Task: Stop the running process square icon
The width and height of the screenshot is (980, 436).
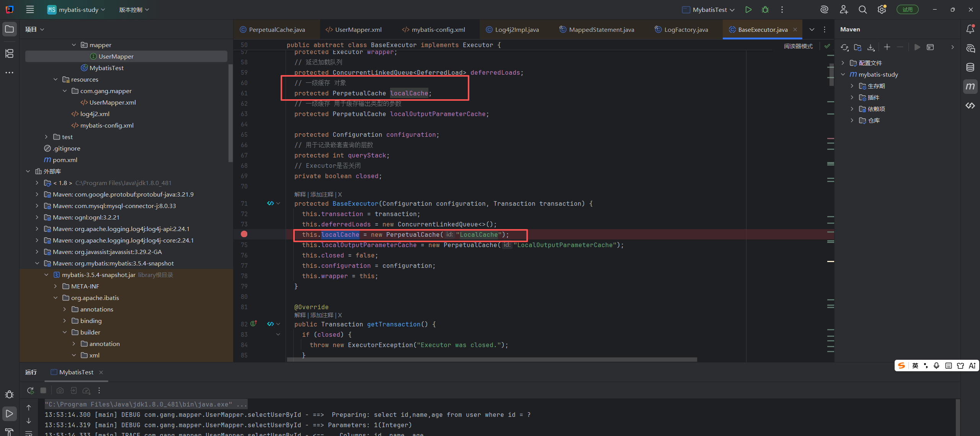Action: point(43,390)
